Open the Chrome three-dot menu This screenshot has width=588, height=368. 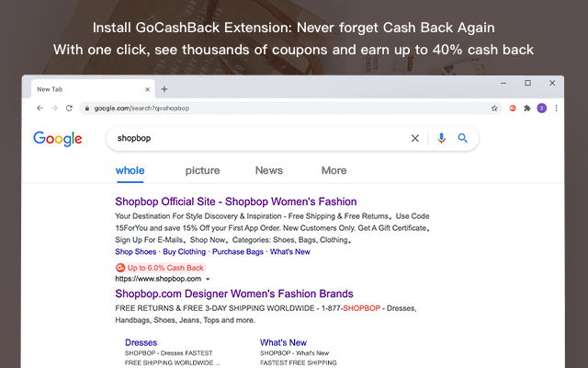pyautogui.click(x=557, y=108)
